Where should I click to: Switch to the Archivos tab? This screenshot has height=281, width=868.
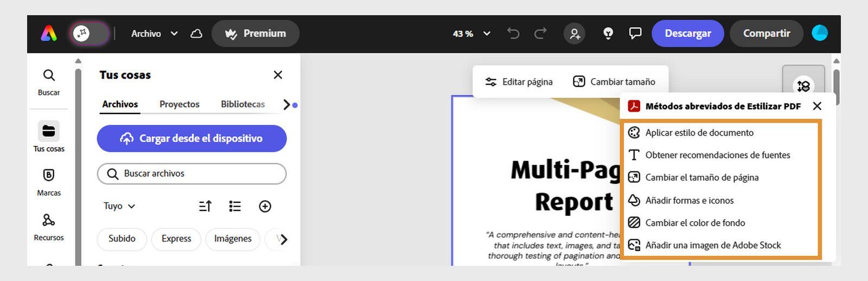pyautogui.click(x=120, y=104)
